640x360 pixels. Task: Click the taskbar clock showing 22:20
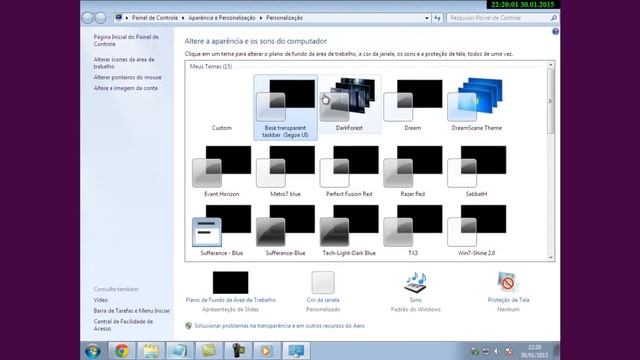(534, 351)
